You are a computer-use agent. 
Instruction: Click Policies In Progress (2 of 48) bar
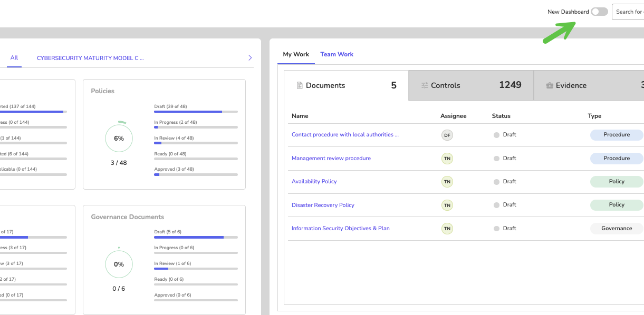196,127
